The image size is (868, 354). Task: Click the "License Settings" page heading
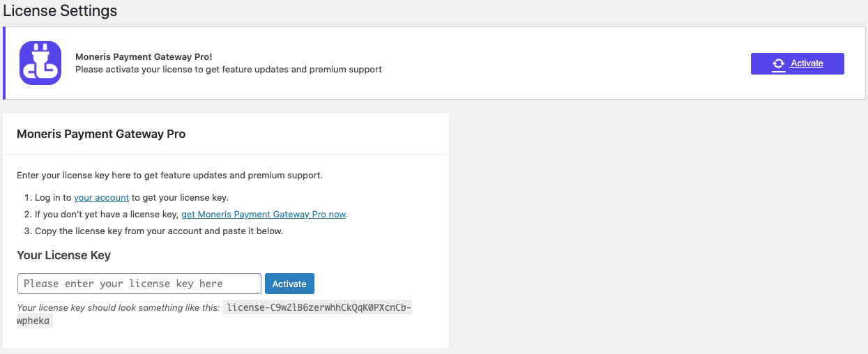pos(61,11)
